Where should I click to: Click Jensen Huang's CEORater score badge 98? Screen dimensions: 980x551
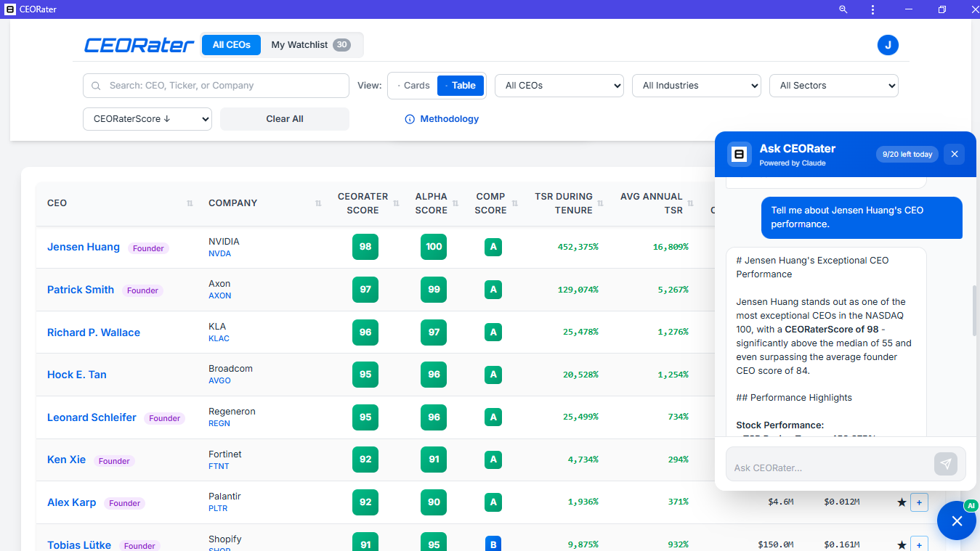coord(365,247)
